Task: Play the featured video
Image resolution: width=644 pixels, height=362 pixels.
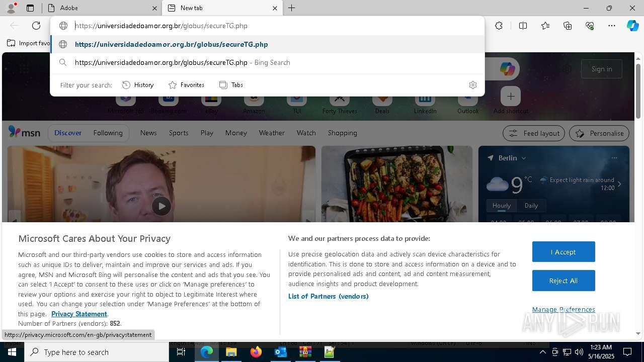Action: coord(162,206)
